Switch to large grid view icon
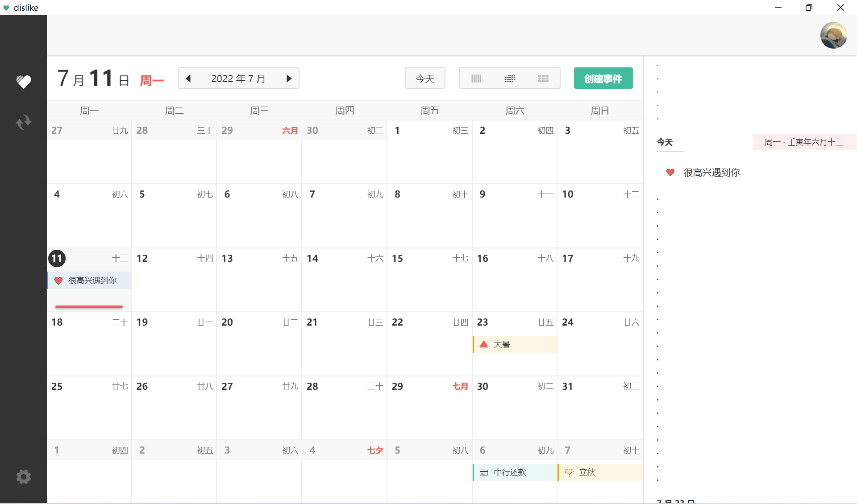Screen dimensions: 857x504 (x=543, y=78)
